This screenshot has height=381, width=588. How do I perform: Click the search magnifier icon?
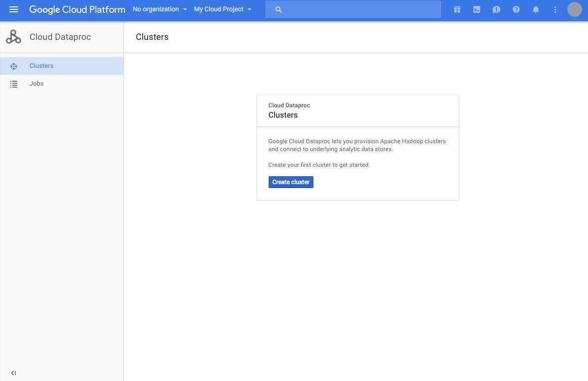click(x=279, y=10)
